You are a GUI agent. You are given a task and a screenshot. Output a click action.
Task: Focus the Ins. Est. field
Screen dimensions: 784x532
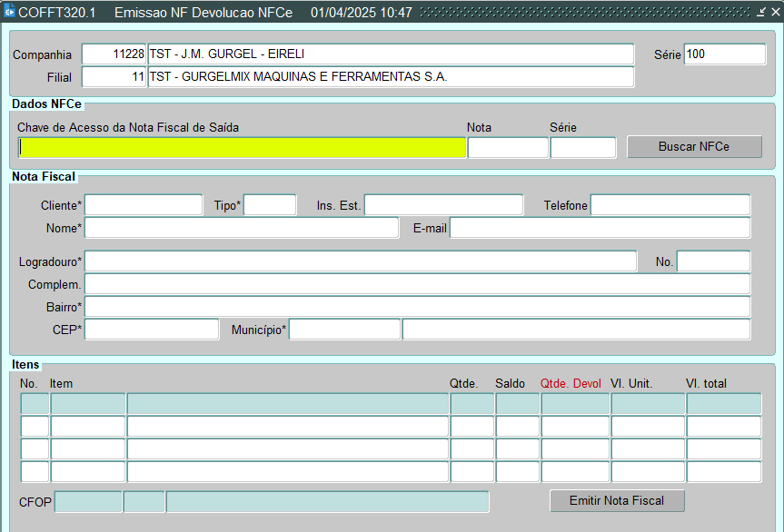tap(443, 205)
